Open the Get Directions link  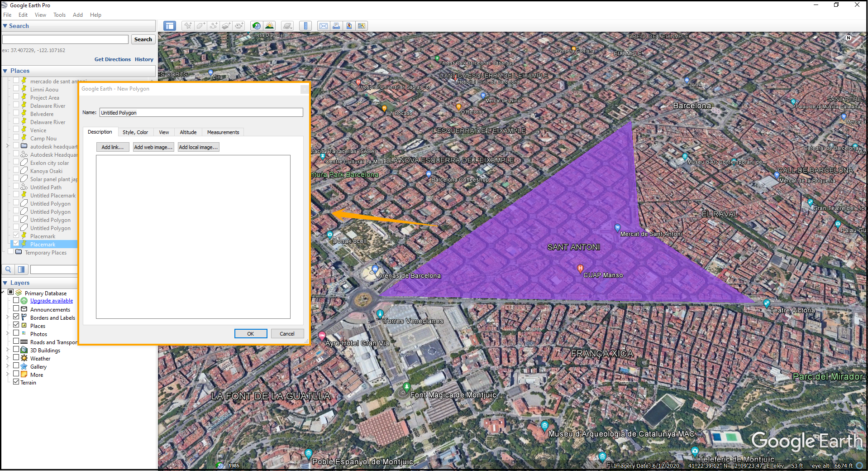click(x=113, y=59)
